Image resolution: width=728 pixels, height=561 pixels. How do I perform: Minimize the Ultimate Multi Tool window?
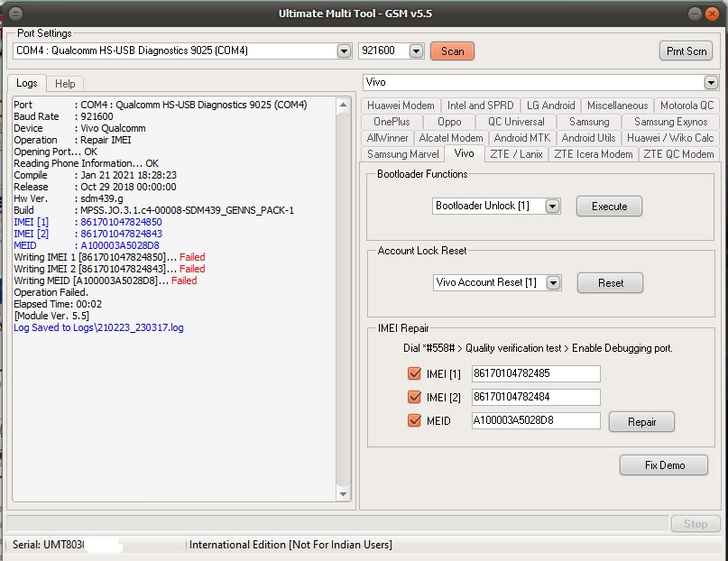(x=695, y=14)
